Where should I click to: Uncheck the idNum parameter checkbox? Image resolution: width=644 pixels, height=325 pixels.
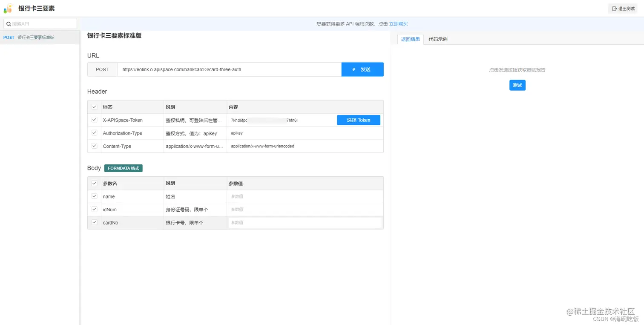(94, 209)
